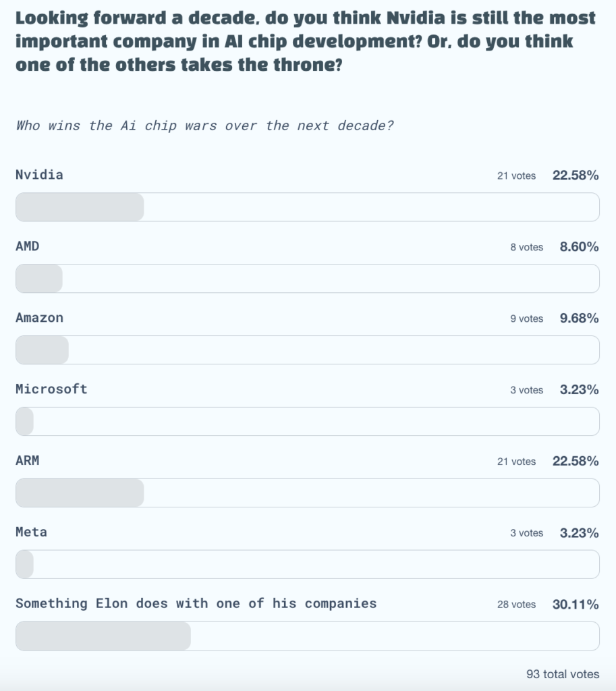Screen dimensions: 616x691
Task: Click the 'Who wins the Ai chip wars' question
Action: [204, 126]
